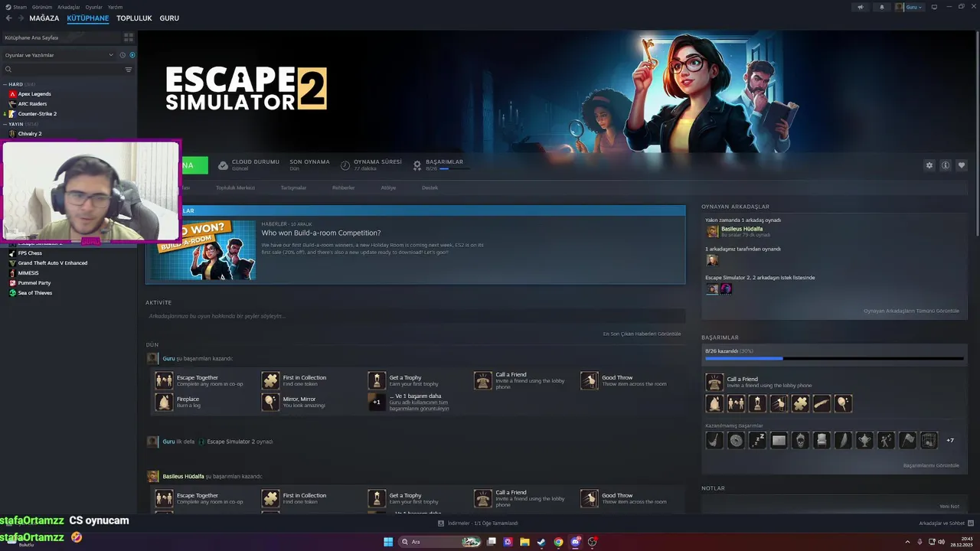Viewport: 980px width, 551px height.
Task: Click the achievements progress bar in sidebar
Action: click(834, 358)
